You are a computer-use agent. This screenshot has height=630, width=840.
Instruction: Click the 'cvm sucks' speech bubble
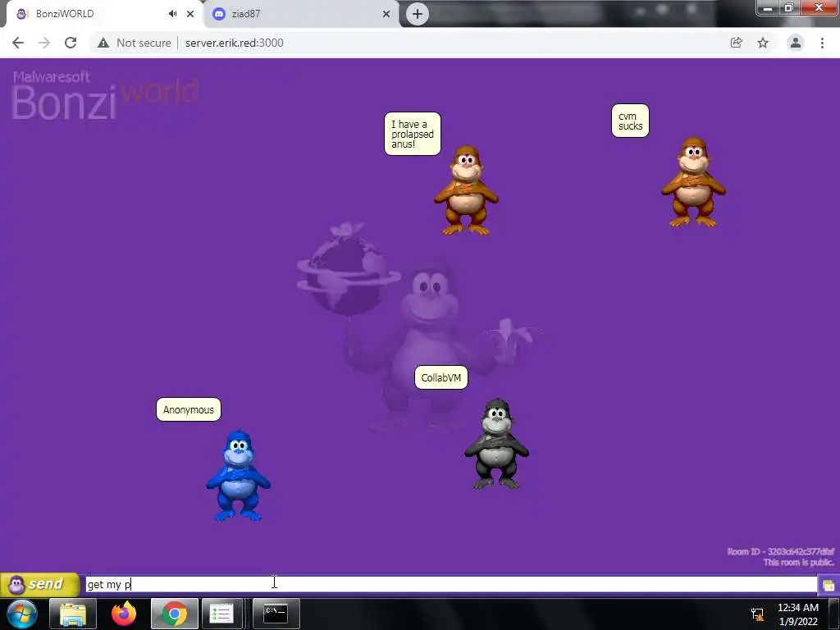pos(630,121)
